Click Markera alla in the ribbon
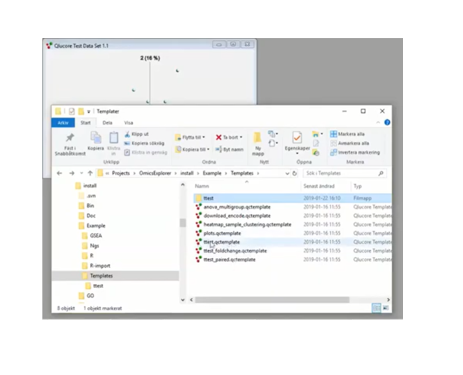 click(347, 134)
